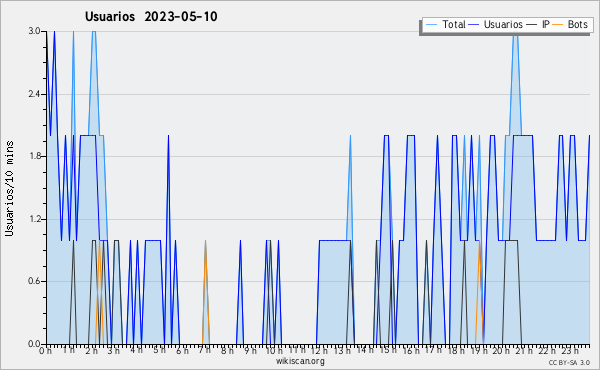Click the light blue Total legend line

click(431, 25)
